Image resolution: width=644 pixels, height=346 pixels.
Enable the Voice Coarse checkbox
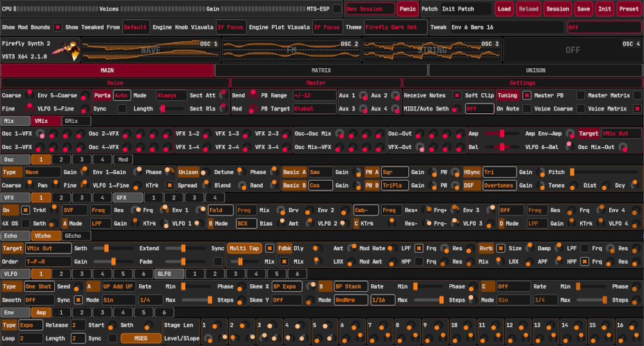point(580,109)
